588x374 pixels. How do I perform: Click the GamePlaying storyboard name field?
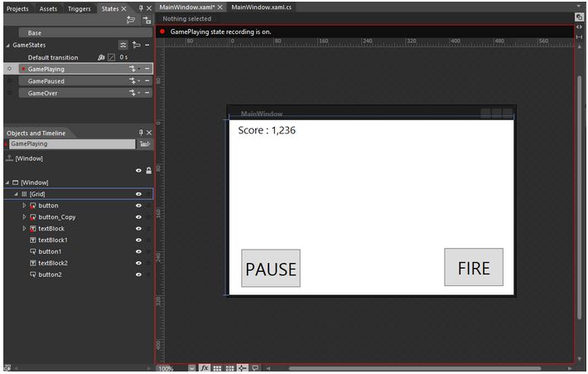pyautogui.click(x=72, y=143)
